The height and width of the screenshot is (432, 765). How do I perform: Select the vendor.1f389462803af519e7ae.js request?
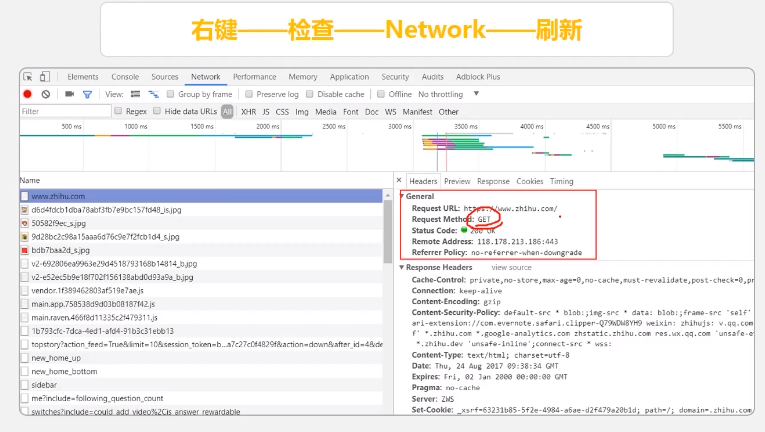pos(201,290)
